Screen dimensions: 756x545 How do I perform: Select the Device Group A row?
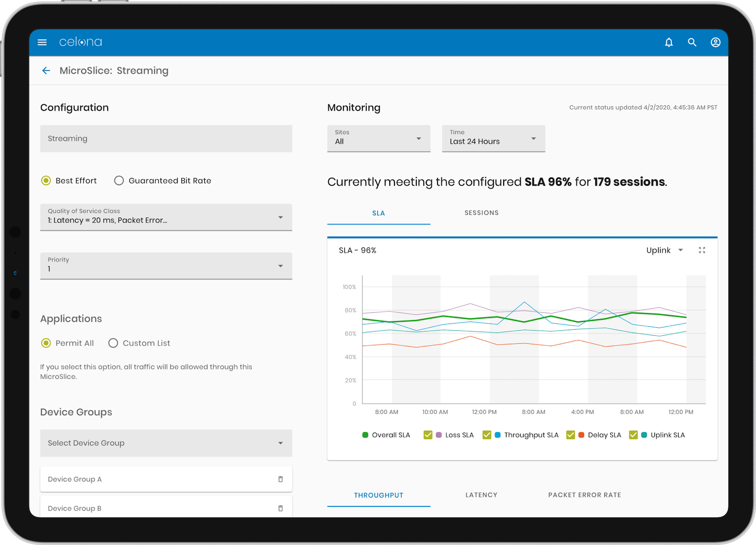click(166, 479)
